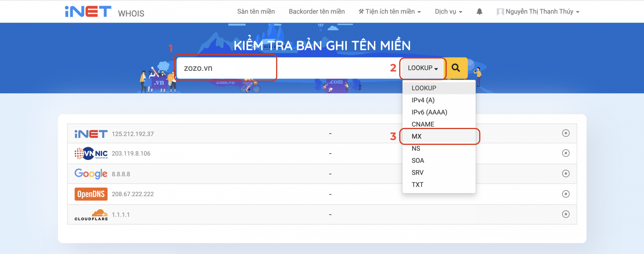644x254 pixels.
Task: Select radio button for OpenDNS 208.67.222.222 row
Action: (566, 194)
